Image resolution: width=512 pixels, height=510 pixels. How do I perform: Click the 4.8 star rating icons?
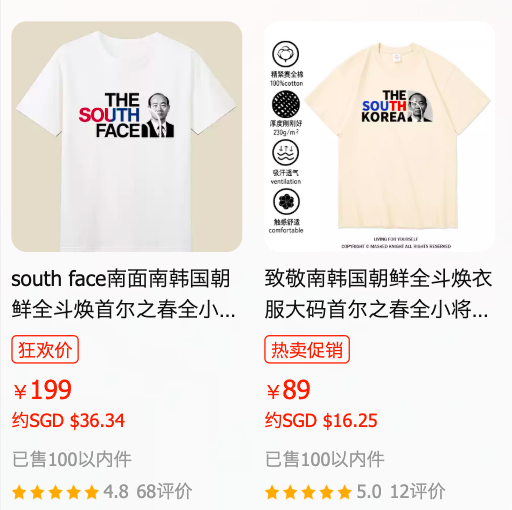55,492
